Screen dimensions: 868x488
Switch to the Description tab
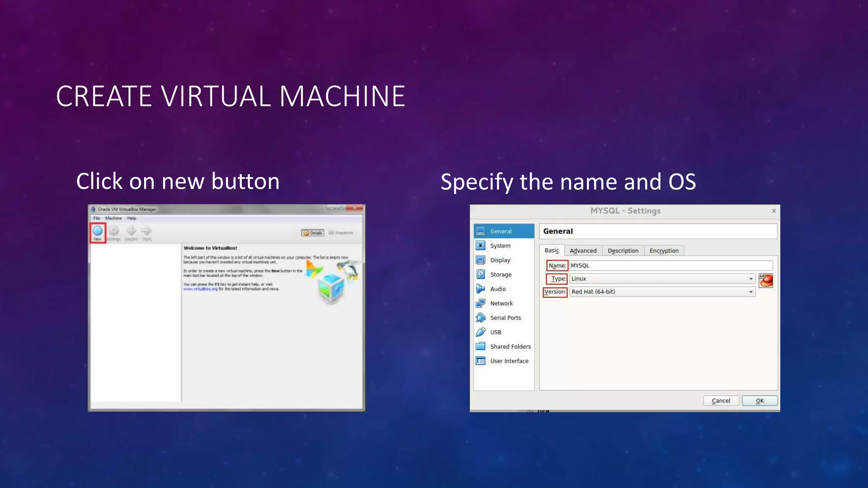point(623,251)
